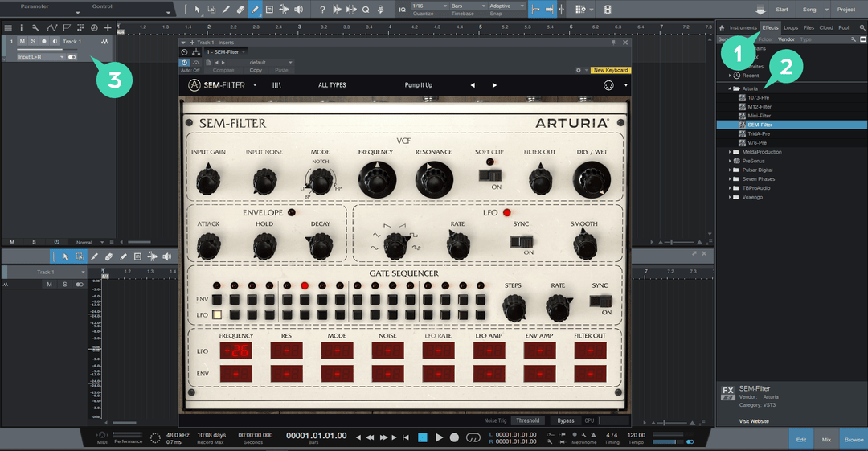
Task: Collapse the Arturia vendor folder
Action: [730, 88]
